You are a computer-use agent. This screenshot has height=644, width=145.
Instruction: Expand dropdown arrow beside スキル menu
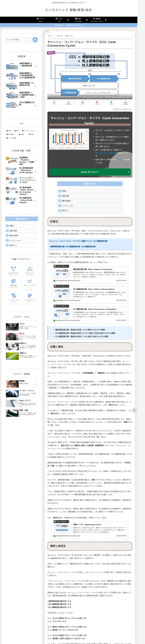click(68, 20)
